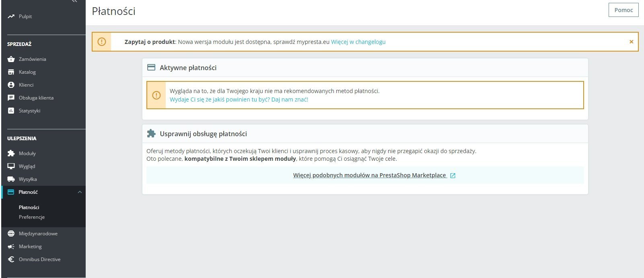Open the Płatności submenu entry

29,207
